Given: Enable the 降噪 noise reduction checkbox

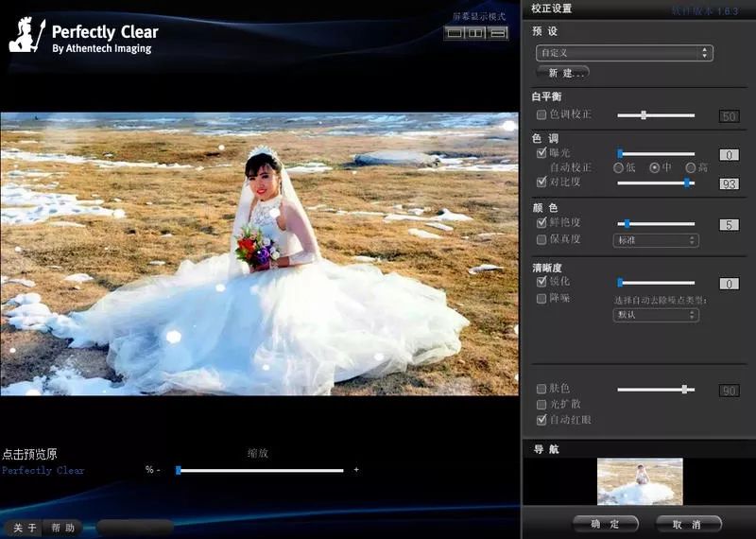Looking at the screenshot, I should pos(541,299).
